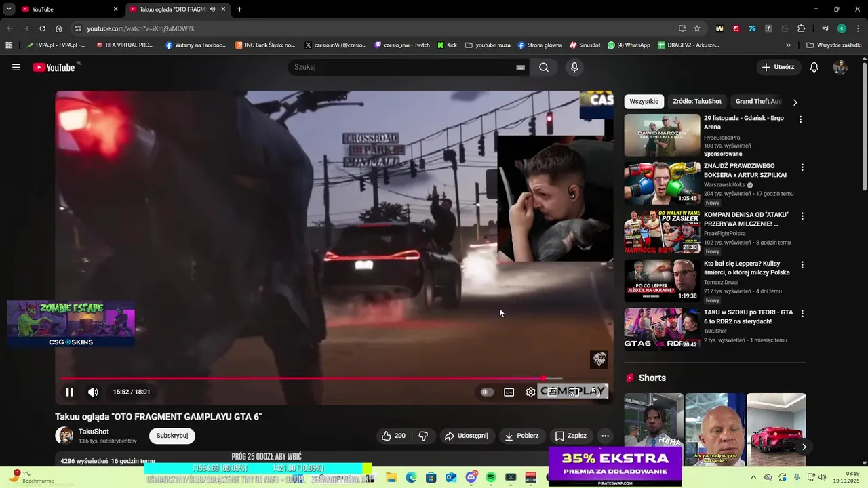Install app icon in address bar
Viewport: 868px width, 488px height.
pos(682,28)
